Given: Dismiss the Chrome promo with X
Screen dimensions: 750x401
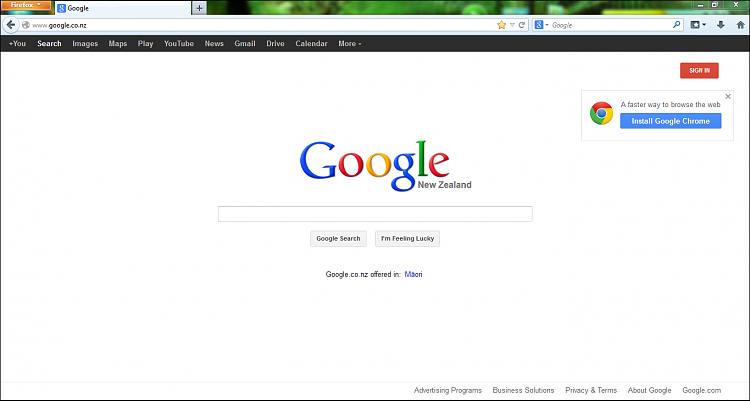Looking at the screenshot, I should pos(728,97).
